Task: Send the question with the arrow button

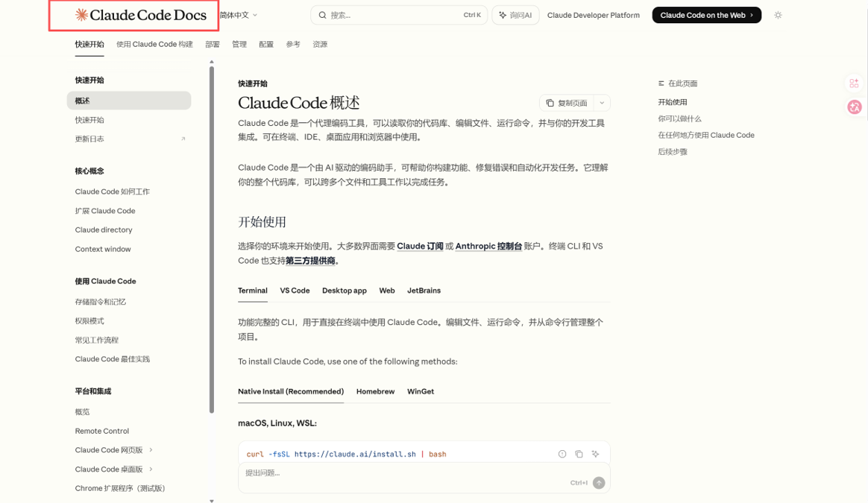Action: tap(598, 483)
